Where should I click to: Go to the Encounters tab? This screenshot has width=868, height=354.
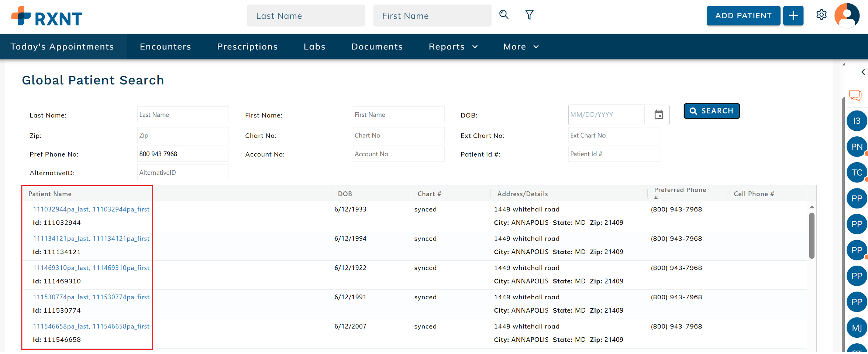tap(165, 47)
